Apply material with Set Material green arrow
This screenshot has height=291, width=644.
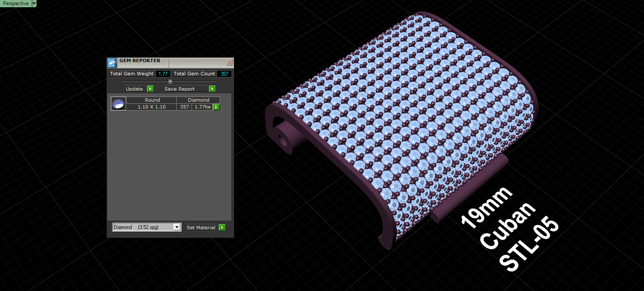click(x=222, y=228)
